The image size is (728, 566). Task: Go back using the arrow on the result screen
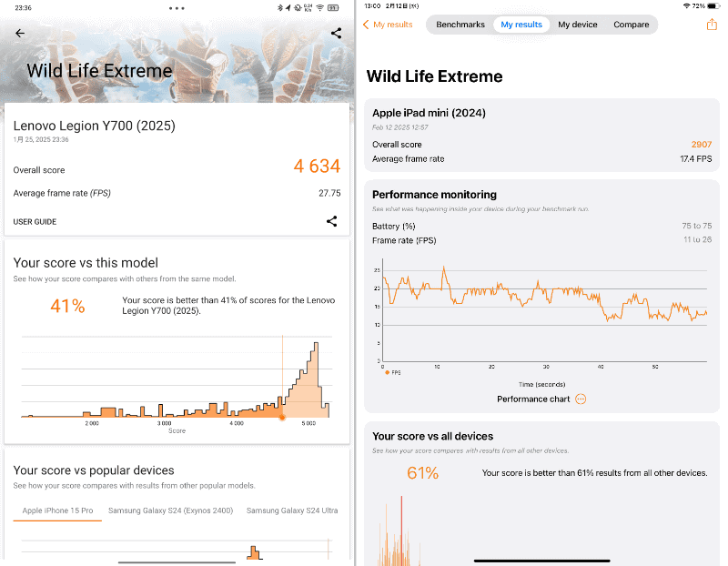pos(19,33)
